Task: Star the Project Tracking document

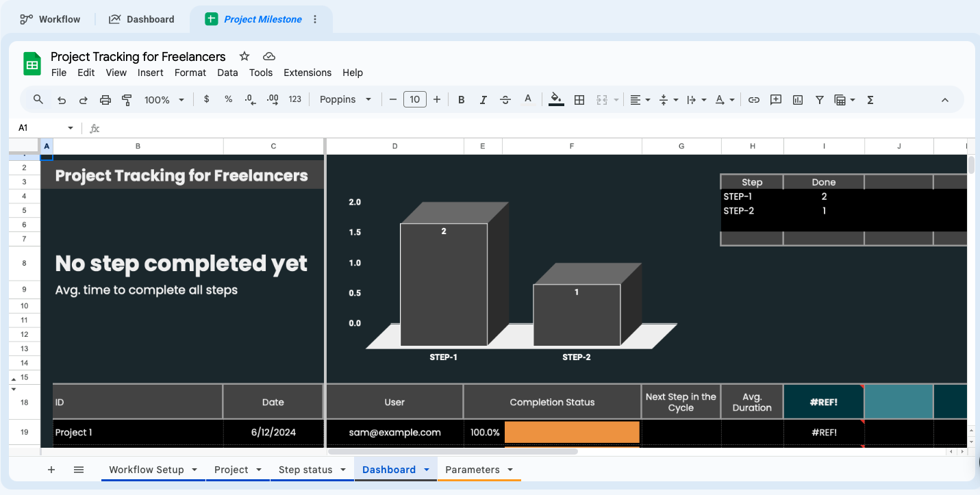Action: click(244, 56)
